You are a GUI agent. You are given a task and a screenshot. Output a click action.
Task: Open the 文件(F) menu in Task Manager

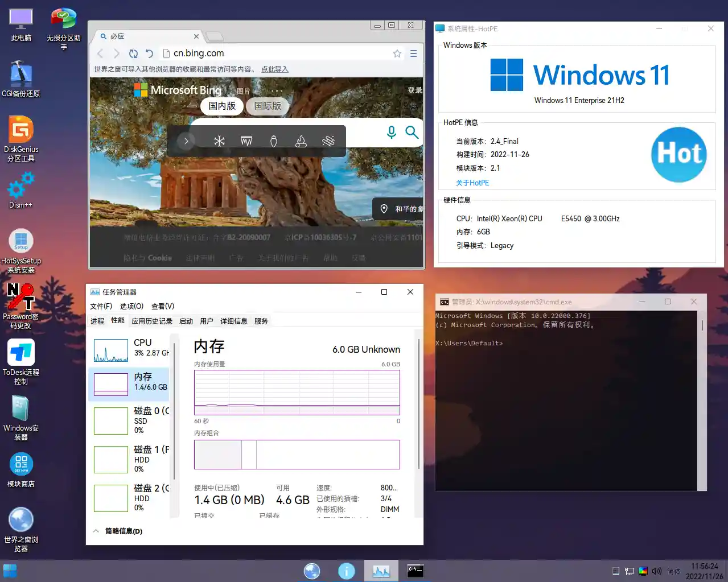101,306
